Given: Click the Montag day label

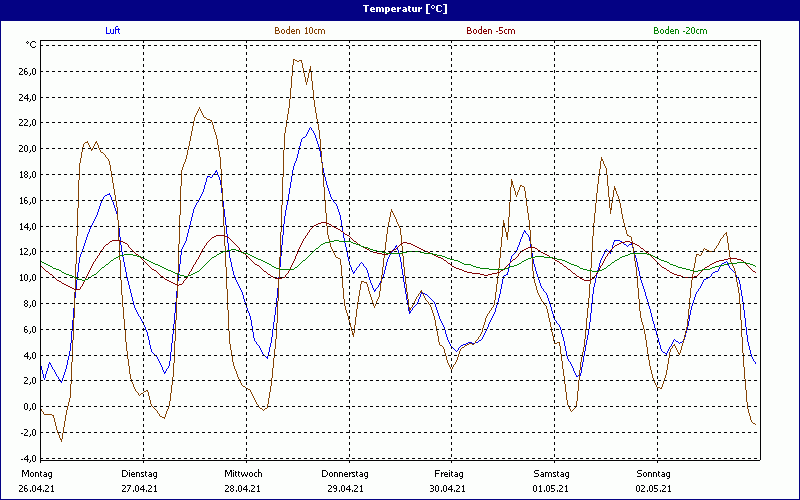Looking at the screenshot, I should click(37, 474).
